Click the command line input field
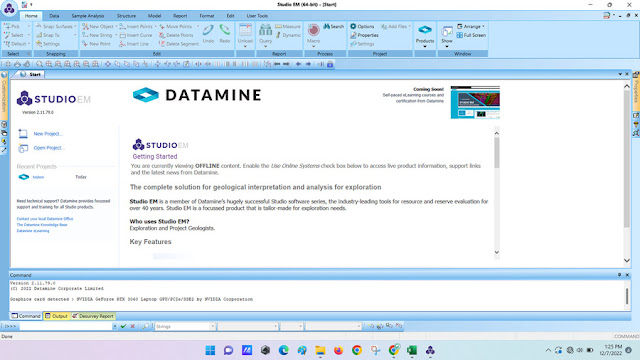Viewport: 640px width, 360px height. (65, 326)
